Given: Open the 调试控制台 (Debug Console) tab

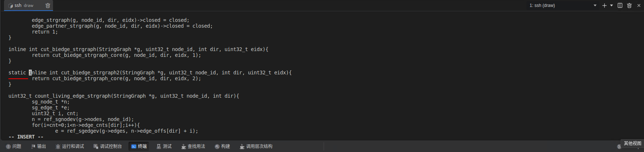Looking at the screenshot, I should (108, 146).
